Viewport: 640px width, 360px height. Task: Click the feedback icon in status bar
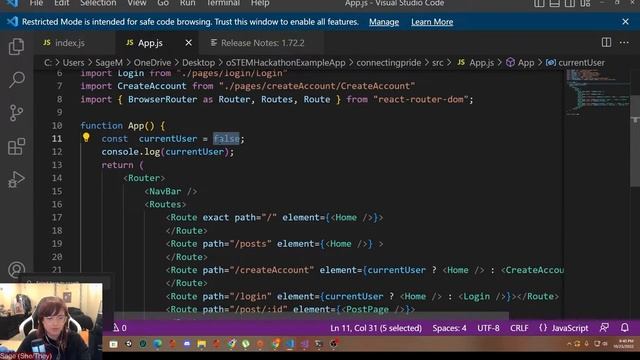[x=604, y=327]
